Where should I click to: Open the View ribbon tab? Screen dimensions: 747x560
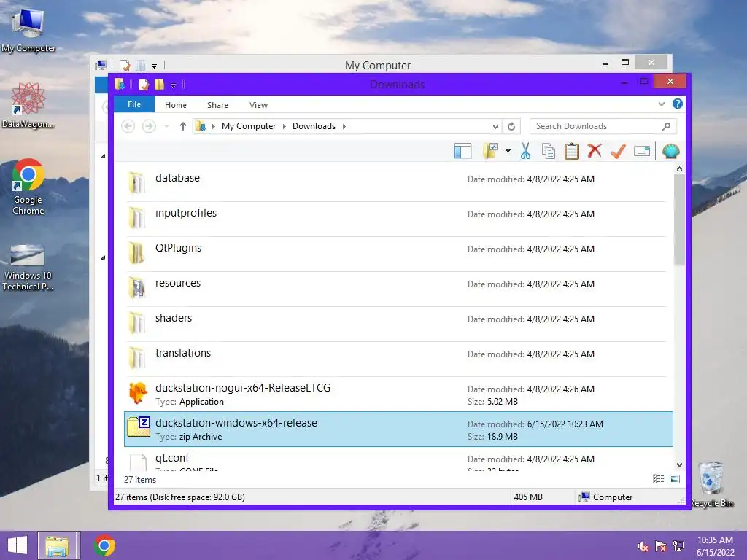[x=258, y=105]
